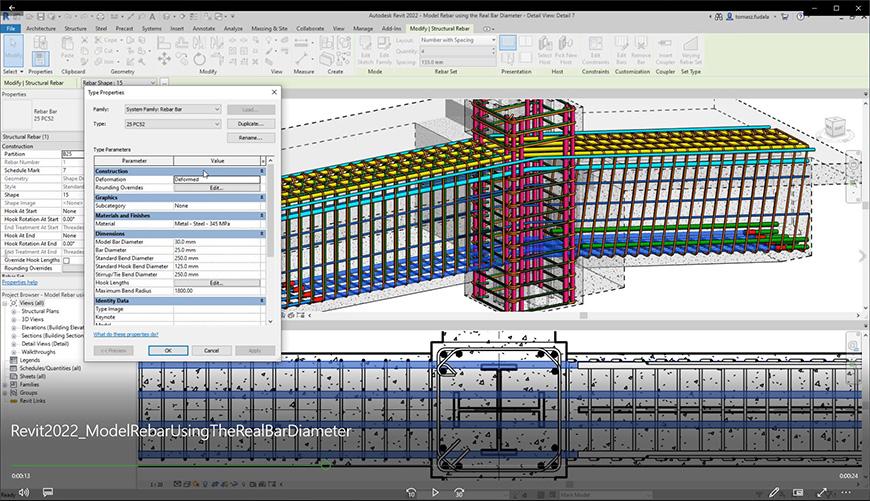Image resolution: width=870 pixels, height=501 pixels.
Task: Click the Varying Rebar Set icon
Action: pos(691,50)
